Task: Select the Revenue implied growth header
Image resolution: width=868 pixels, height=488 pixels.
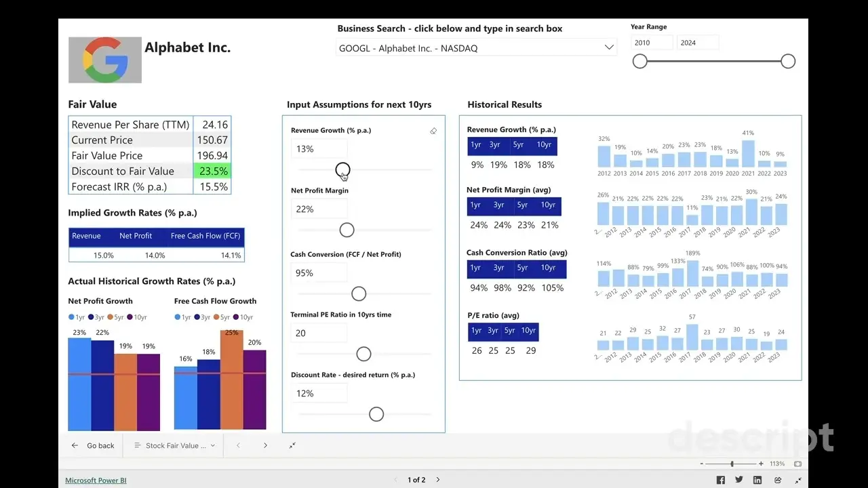Action: (86, 236)
